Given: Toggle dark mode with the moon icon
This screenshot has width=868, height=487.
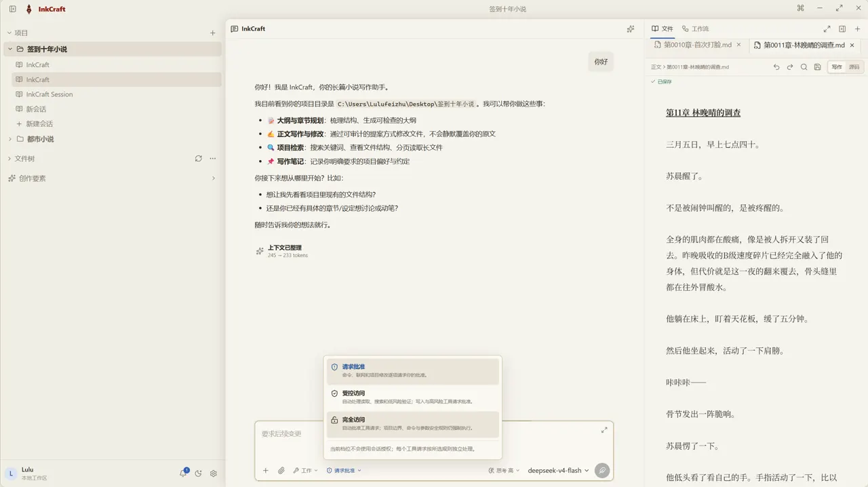Looking at the screenshot, I should pyautogui.click(x=199, y=474).
